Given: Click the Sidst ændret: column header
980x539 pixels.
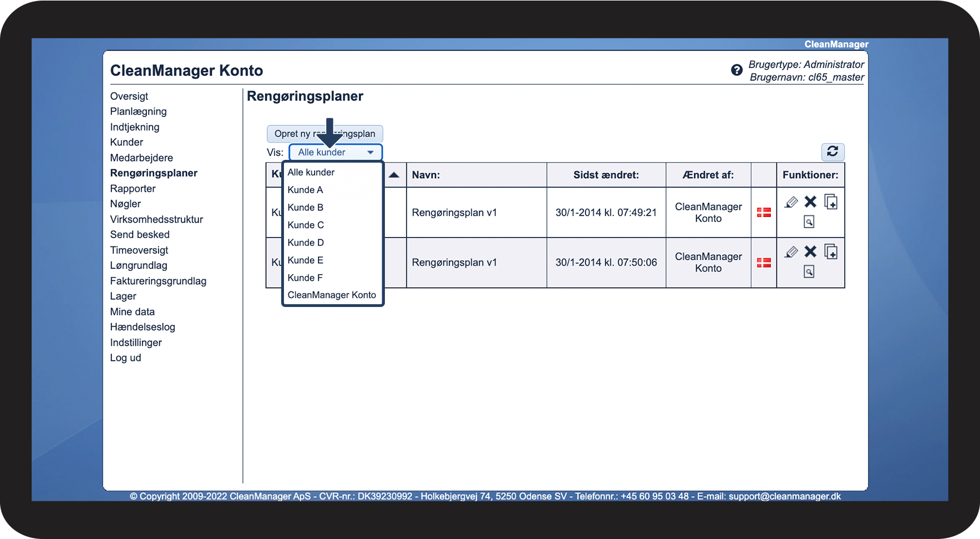Looking at the screenshot, I should pyautogui.click(x=606, y=175).
